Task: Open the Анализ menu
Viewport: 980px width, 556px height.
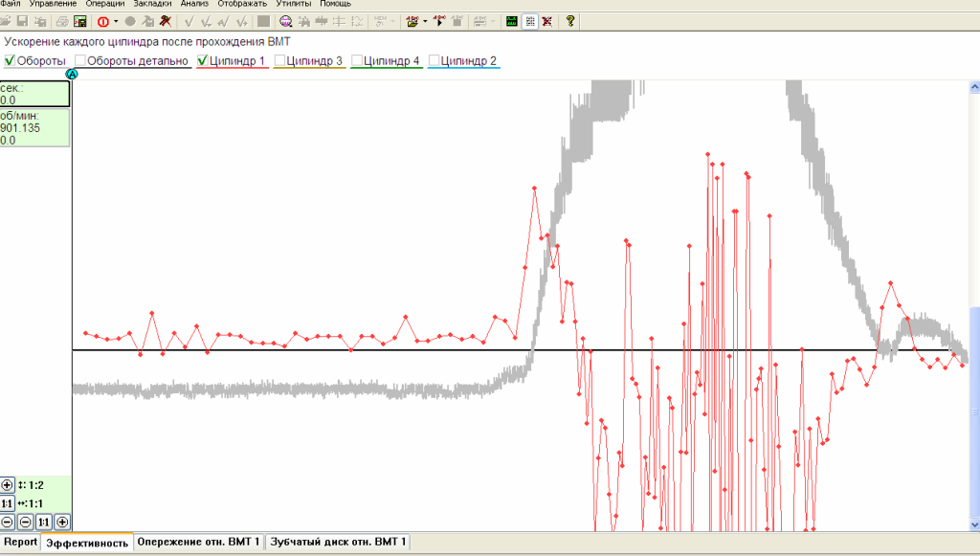Action: [x=194, y=4]
